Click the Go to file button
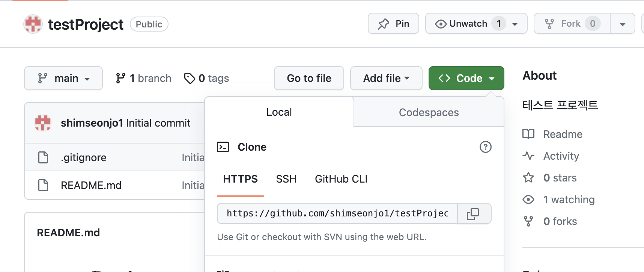Image resolution: width=644 pixels, height=272 pixels. [x=308, y=78]
